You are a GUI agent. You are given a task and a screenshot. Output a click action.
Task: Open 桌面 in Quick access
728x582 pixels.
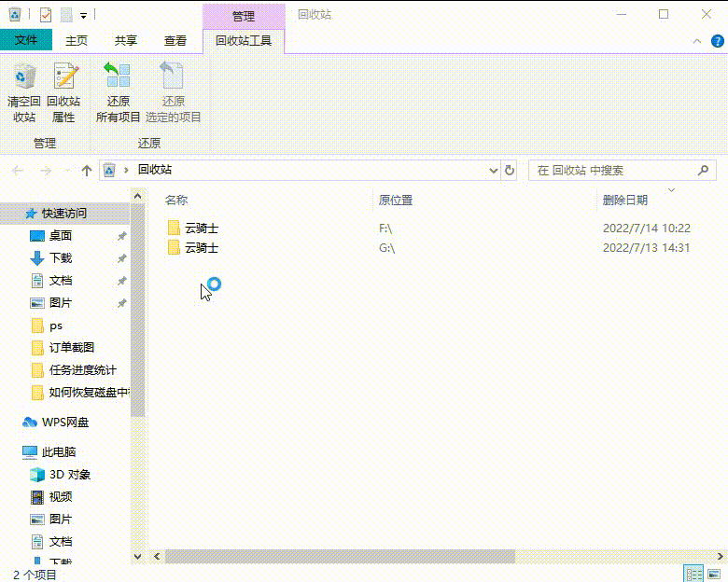(x=61, y=236)
